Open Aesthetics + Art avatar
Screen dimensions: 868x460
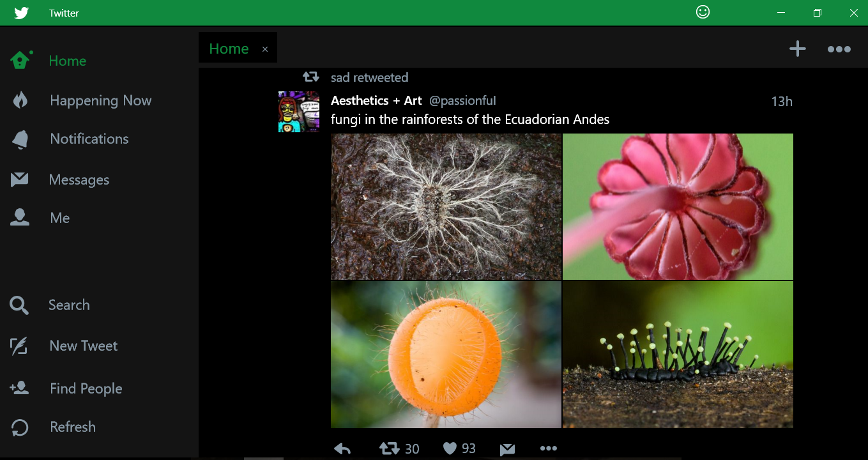[298, 112]
